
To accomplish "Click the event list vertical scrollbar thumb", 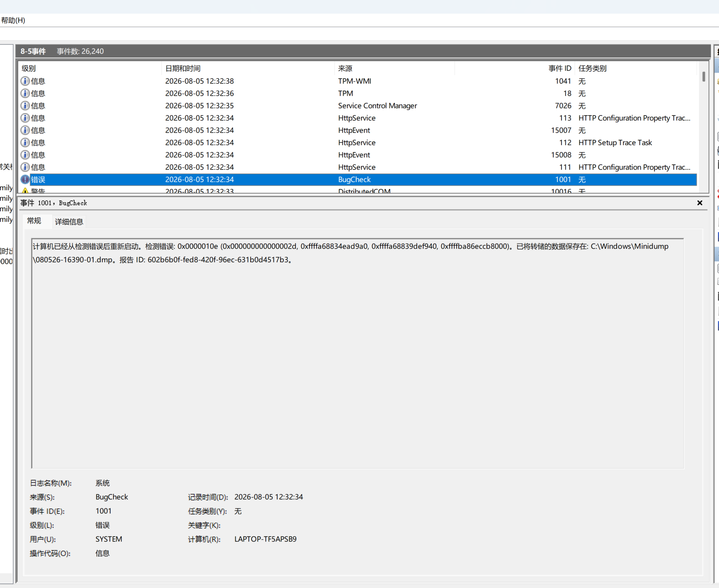I will point(704,76).
